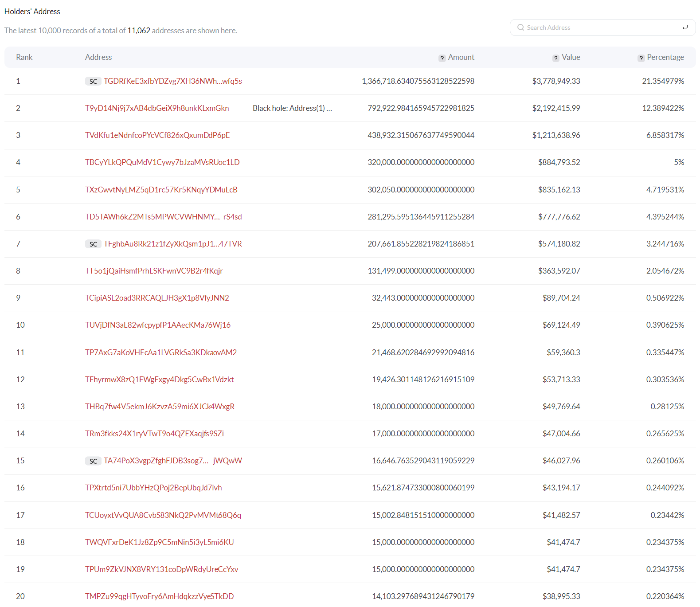Open address TCipiASL2oad3RRCAQLJH3gX1p8VfyJNN2
The image size is (700, 607).
pyautogui.click(x=157, y=298)
